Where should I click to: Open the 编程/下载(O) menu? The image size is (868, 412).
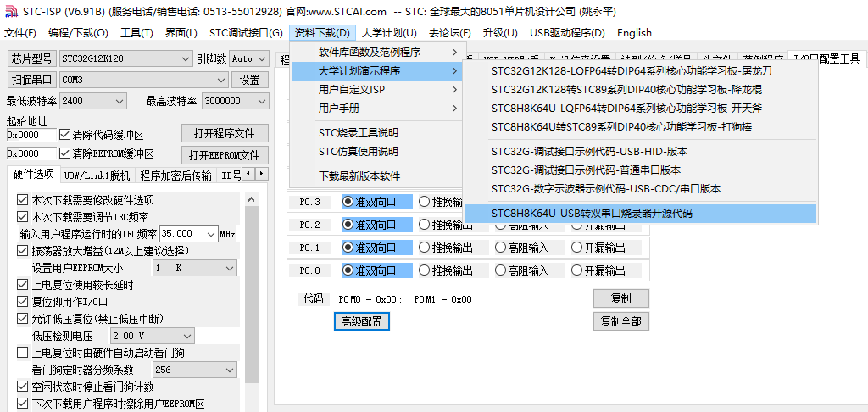[x=78, y=33]
